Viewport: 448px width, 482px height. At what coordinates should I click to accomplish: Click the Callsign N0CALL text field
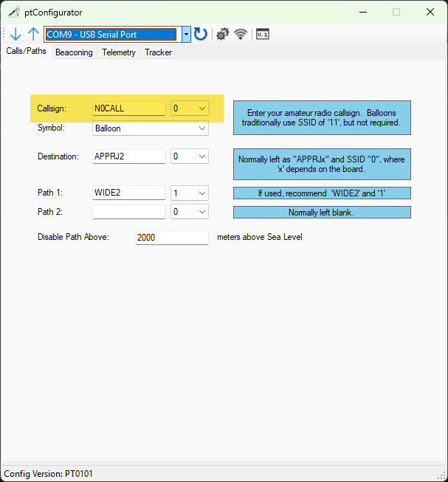click(x=128, y=109)
